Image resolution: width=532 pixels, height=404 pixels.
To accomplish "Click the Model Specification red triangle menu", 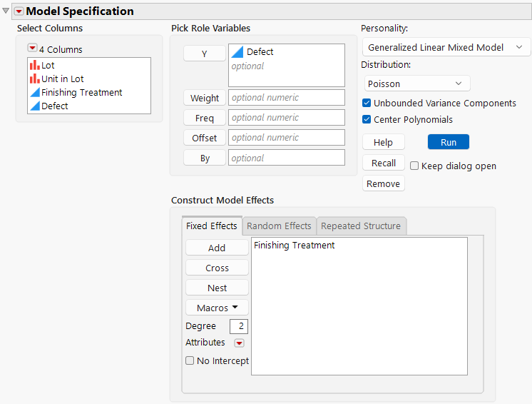I will [x=19, y=11].
